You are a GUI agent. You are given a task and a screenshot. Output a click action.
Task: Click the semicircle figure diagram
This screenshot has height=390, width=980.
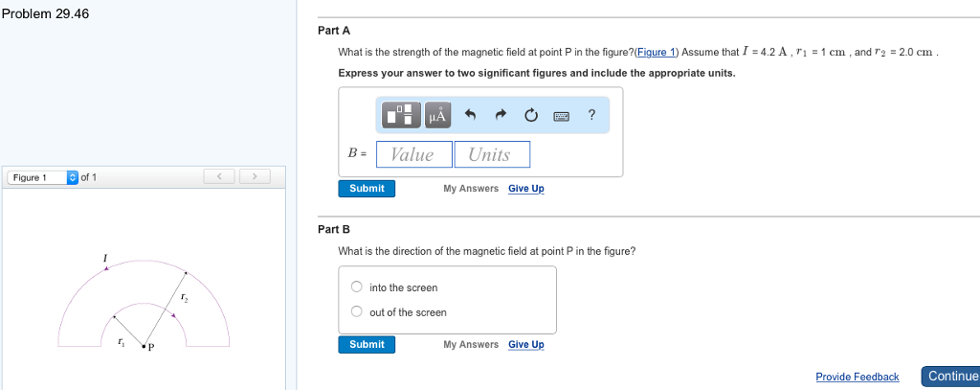coord(144,304)
